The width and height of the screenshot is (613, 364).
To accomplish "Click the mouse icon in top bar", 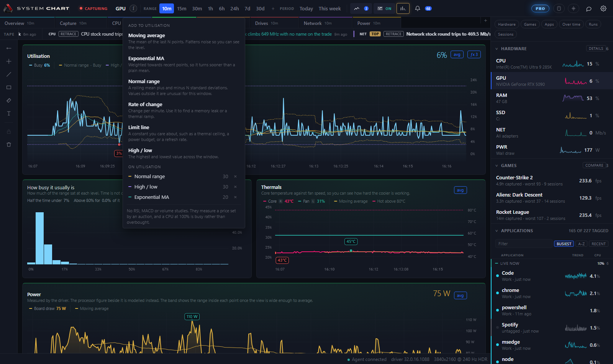I will [559, 8].
